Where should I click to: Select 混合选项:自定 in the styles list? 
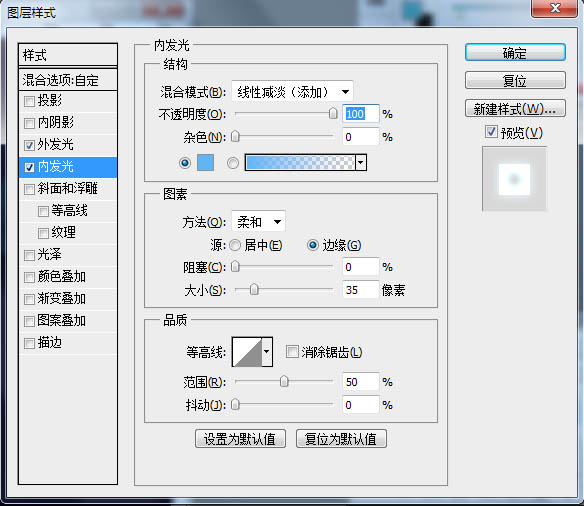pyautogui.click(x=68, y=80)
